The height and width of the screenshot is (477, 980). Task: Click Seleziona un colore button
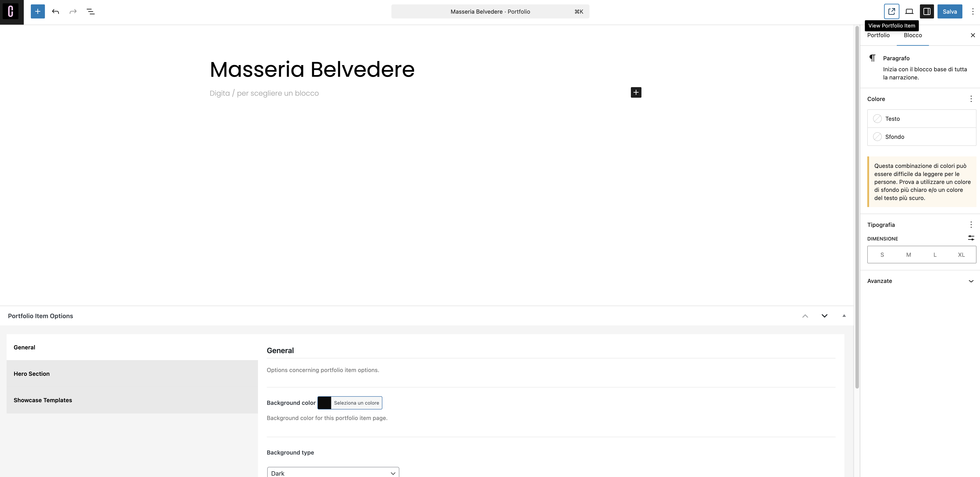coord(356,403)
